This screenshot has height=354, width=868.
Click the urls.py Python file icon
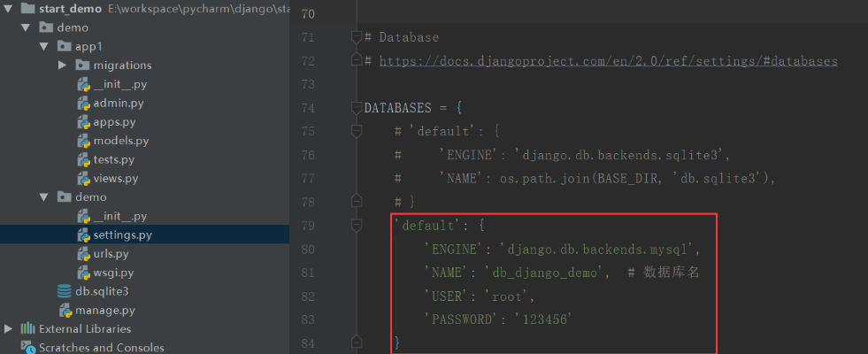click(x=83, y=254)
